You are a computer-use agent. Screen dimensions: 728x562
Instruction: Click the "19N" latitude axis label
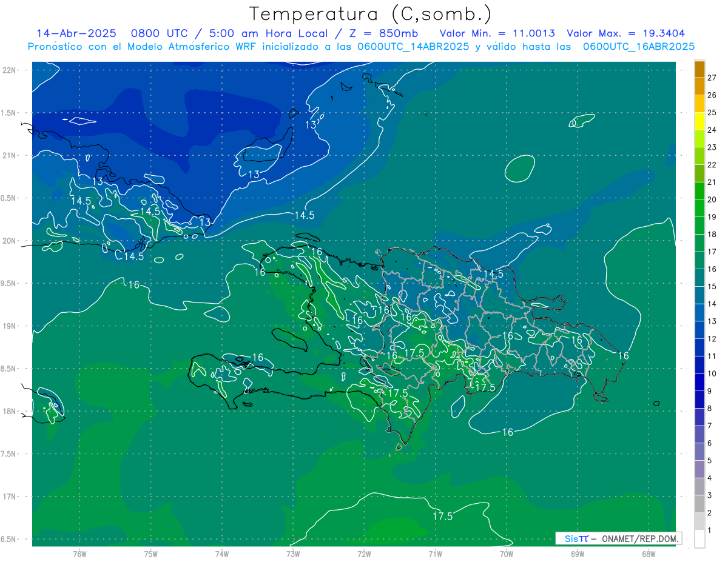tap(10, 326)
